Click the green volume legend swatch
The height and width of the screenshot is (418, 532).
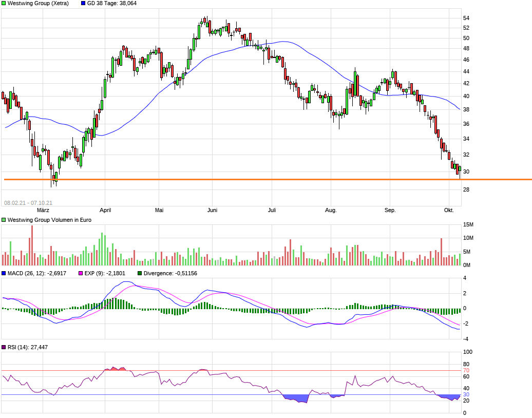tap(4, 220)
